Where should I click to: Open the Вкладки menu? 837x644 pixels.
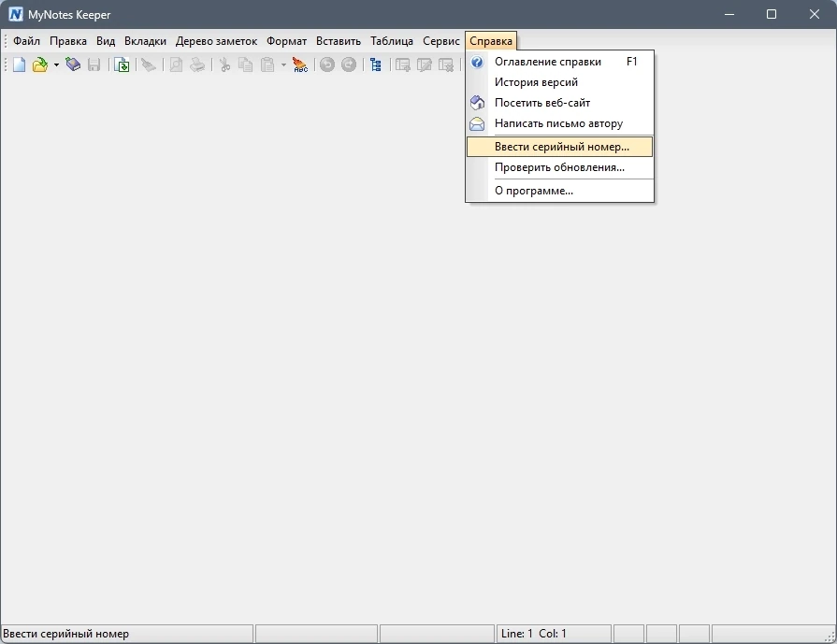click(145, 41)
